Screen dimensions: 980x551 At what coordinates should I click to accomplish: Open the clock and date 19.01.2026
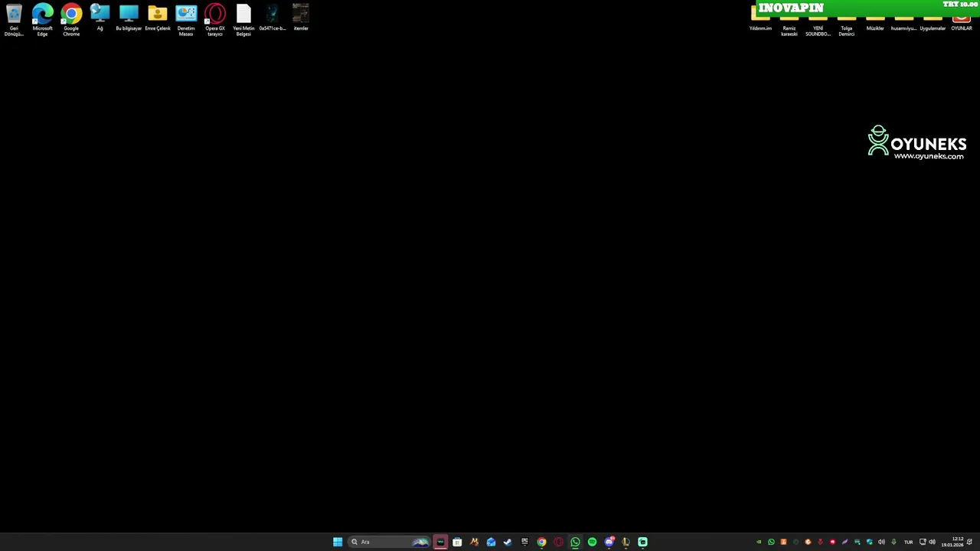tap(952, 542)
